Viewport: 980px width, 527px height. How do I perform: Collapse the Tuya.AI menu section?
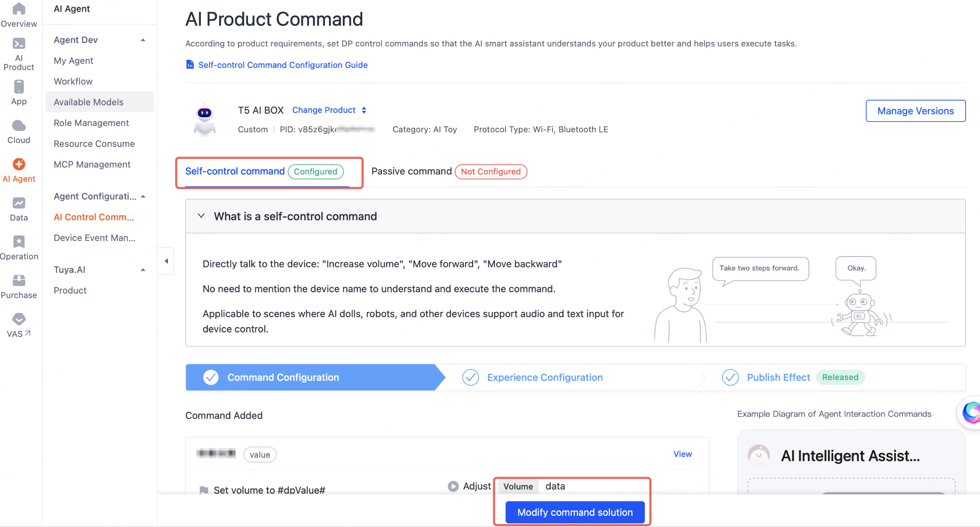click(143, 270)
